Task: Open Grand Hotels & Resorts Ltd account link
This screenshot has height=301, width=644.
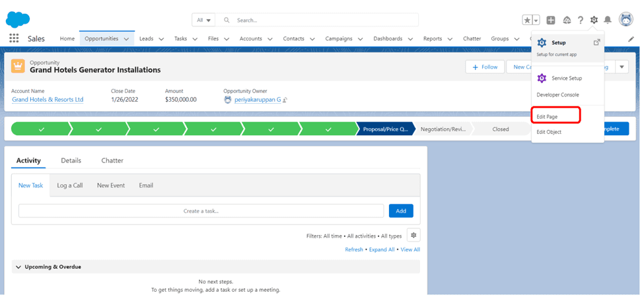Action: pyautogui.click(x=48, y=100)
